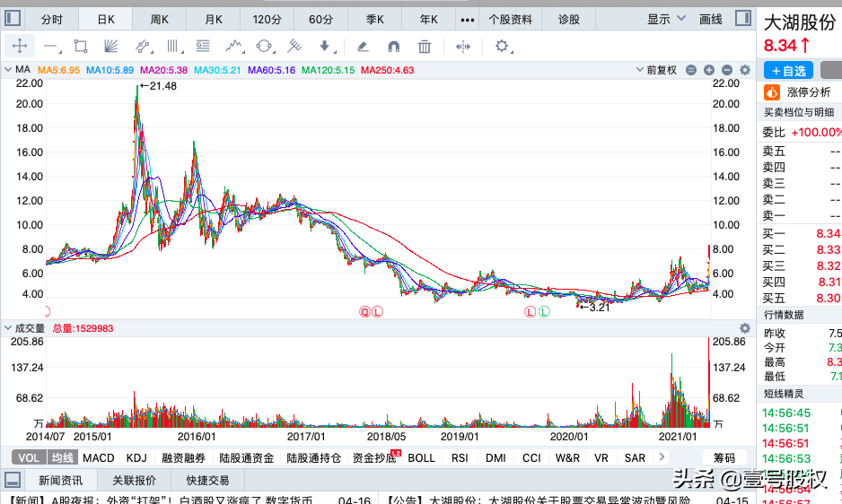Switch to 月K chart tab
The height and width of the screenshot is (504, 842).
[x=213, y=20]
